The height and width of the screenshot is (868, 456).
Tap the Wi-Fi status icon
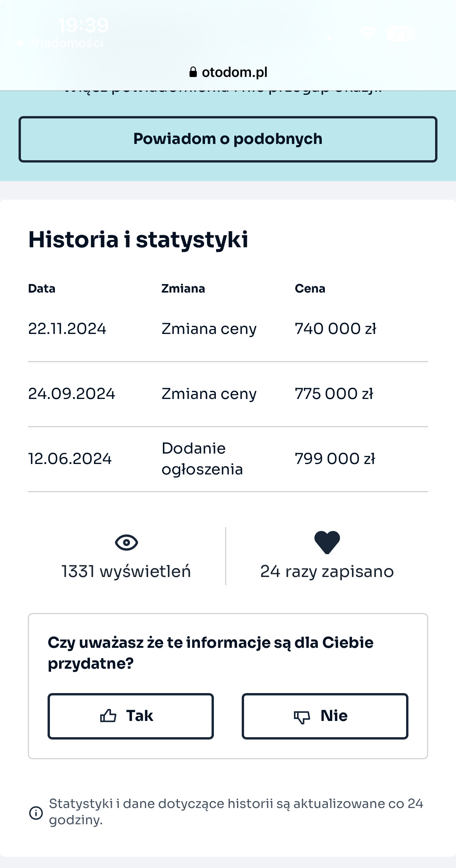click(x=368, y=34)
